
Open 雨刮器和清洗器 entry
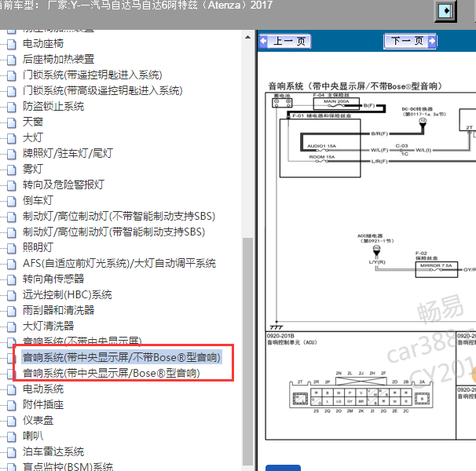(x=59, y=310)
